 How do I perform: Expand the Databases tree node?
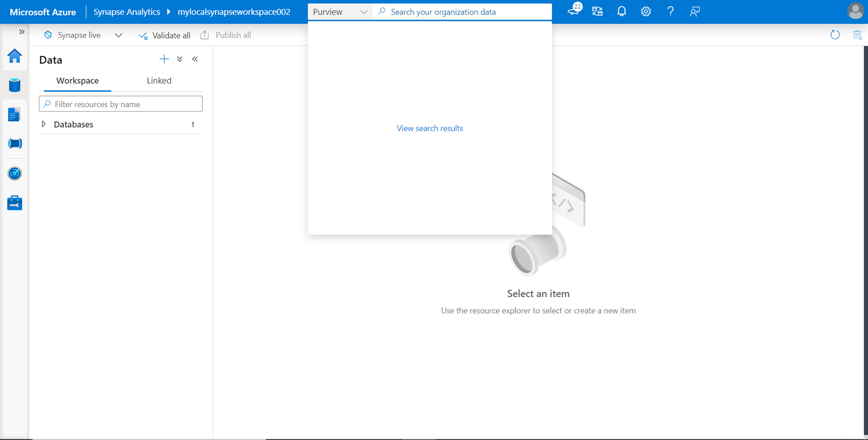point(44,124)
